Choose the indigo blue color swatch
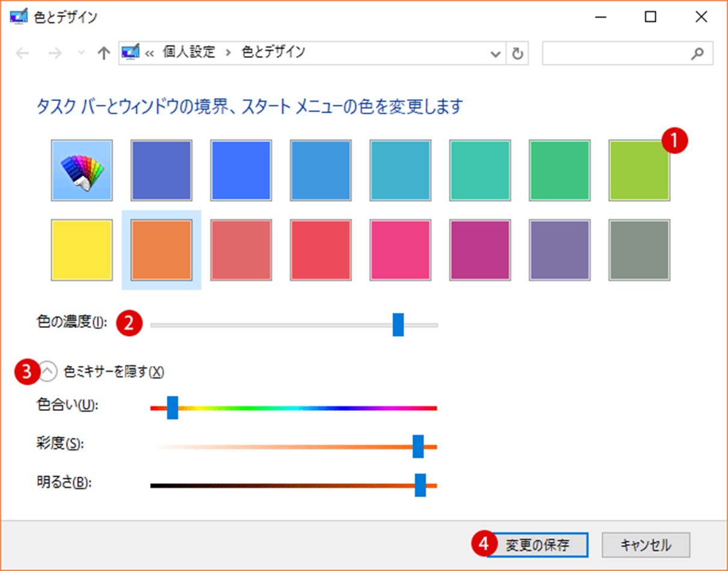Image resolution: width=728 pixels, height=571 pixels. pyautogui.click(x=161, y=170)
